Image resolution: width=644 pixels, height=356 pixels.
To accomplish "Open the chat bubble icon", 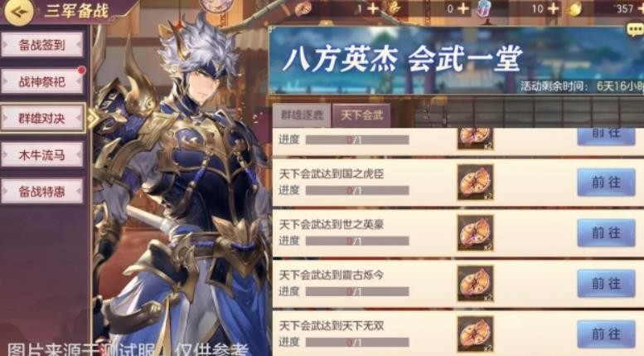I will 635,29.
